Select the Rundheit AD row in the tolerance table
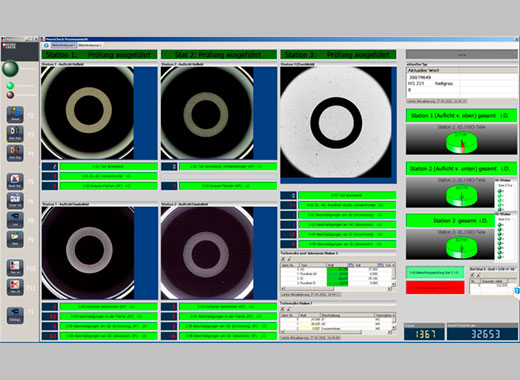Screen dimensions: 520x380 click(336, 274)
